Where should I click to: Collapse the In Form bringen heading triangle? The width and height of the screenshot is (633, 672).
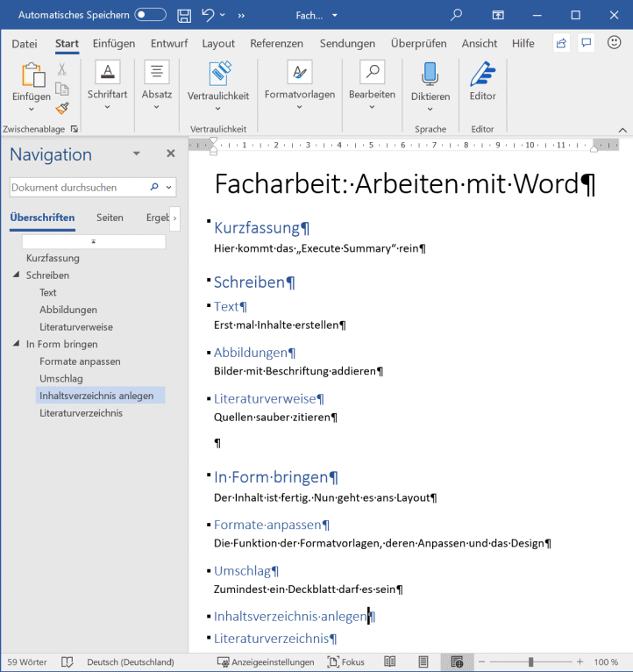pyautogui.click(x=17, y=343)
